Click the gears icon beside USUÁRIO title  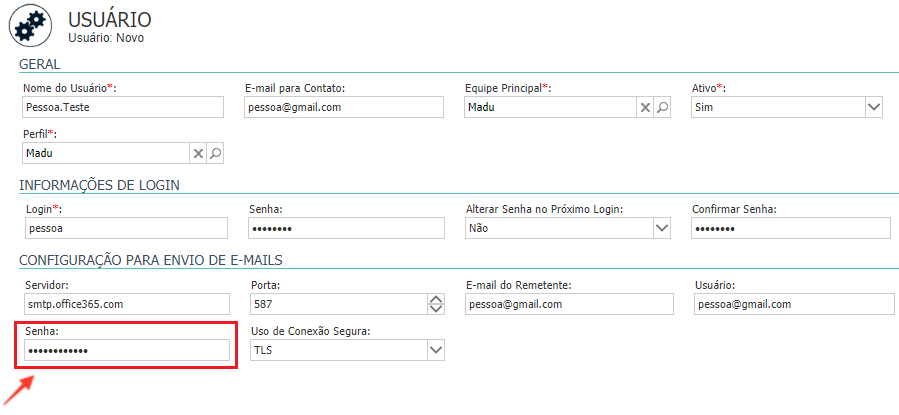(x=30, y=26)
